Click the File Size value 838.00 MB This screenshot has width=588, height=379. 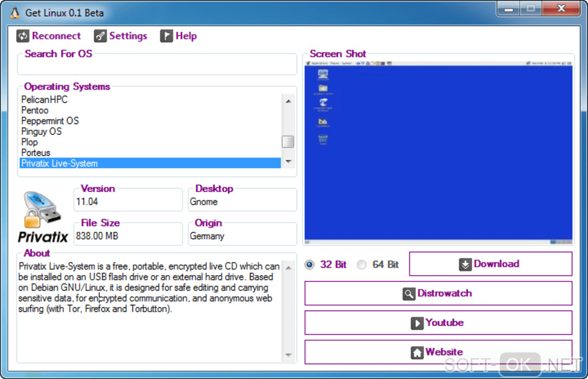point(97,236)
